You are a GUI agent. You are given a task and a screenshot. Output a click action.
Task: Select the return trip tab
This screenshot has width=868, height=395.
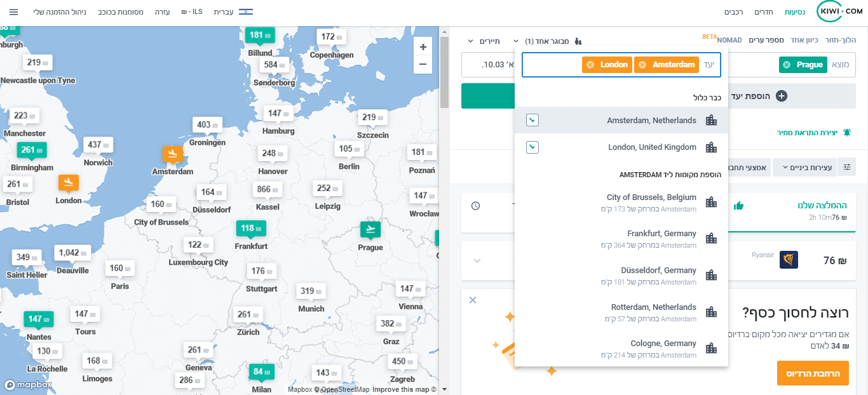point(840,40)
